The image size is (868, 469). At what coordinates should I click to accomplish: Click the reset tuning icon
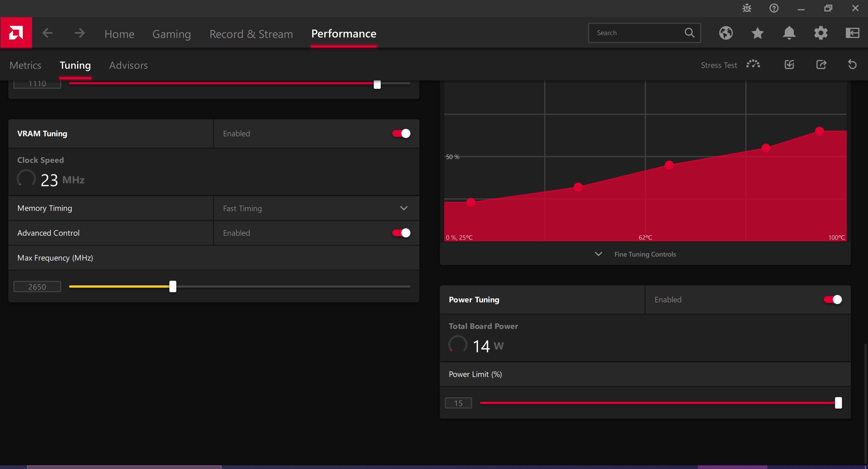(x=852, y=65)
